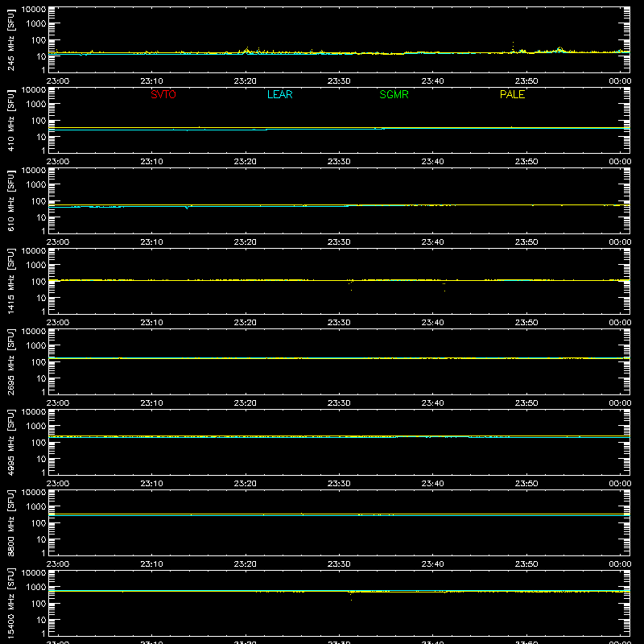Select the 4995 MHz [SFU] axis title
The height and width of the screenshot is (644, 644).
coord(11,442)
